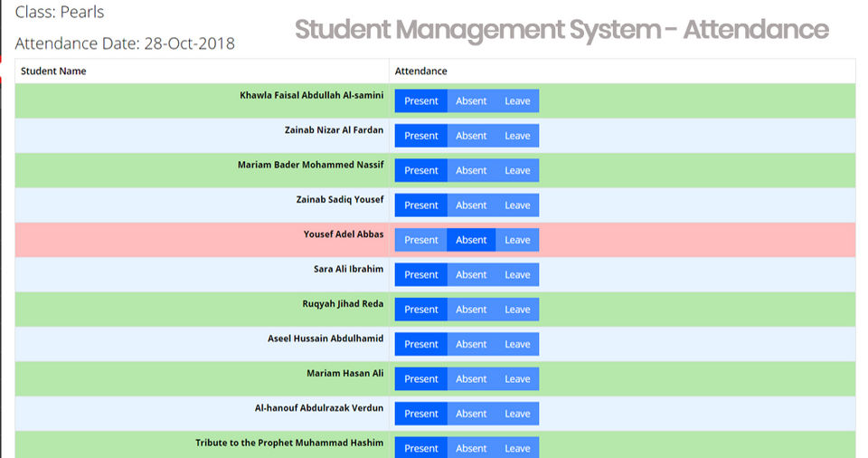This screenshot has width=868, height=458.
Task: Mark Tribute to the Prophet Muhammad Hashim Absent
Action: pos(471,448)
